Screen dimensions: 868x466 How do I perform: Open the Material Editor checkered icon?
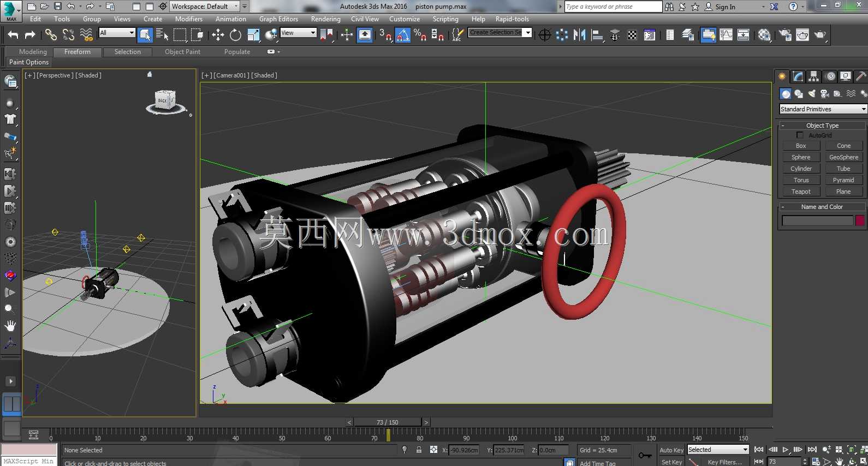point(764,35)
